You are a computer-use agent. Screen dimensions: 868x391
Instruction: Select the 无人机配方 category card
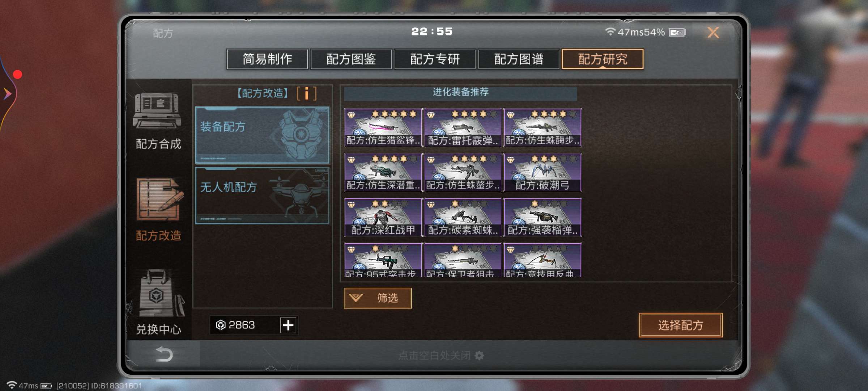click(x=262, y=195)
